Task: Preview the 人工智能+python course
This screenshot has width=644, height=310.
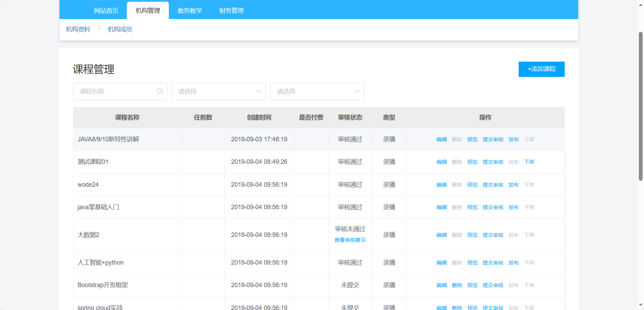Action: click(472, 263)
